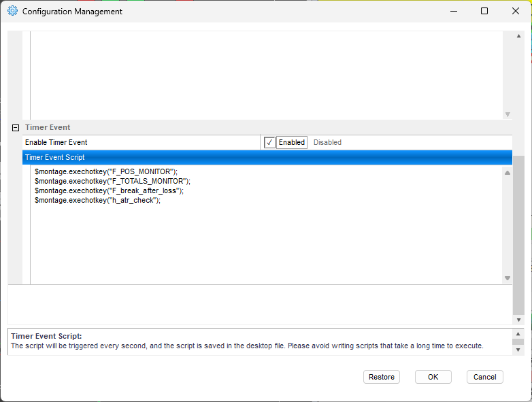532x402 pixels.
Task: Toggle the Enabled checkbox for Timer Event
Action: (269, 142)
